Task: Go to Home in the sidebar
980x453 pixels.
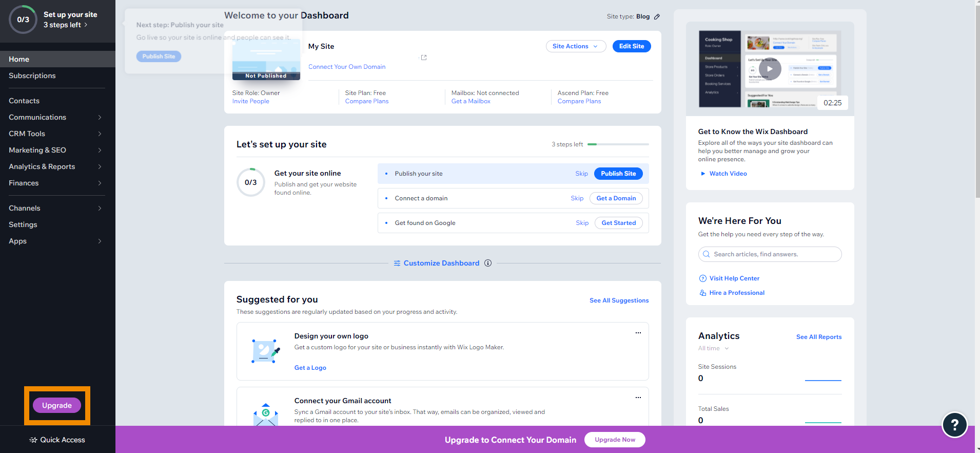Action: [57, 59]
